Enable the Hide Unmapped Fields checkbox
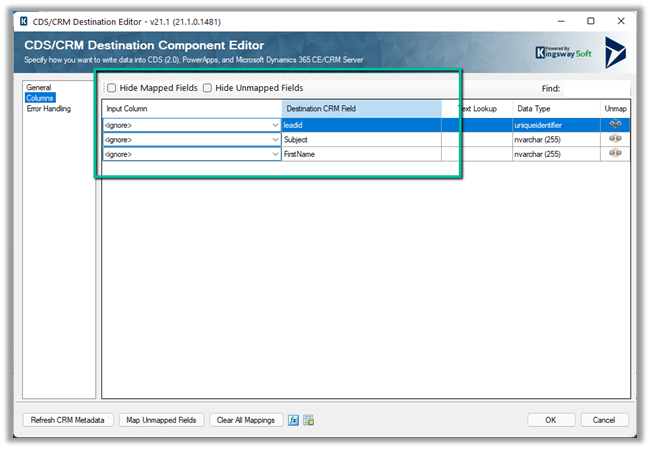 coord(208,88)
